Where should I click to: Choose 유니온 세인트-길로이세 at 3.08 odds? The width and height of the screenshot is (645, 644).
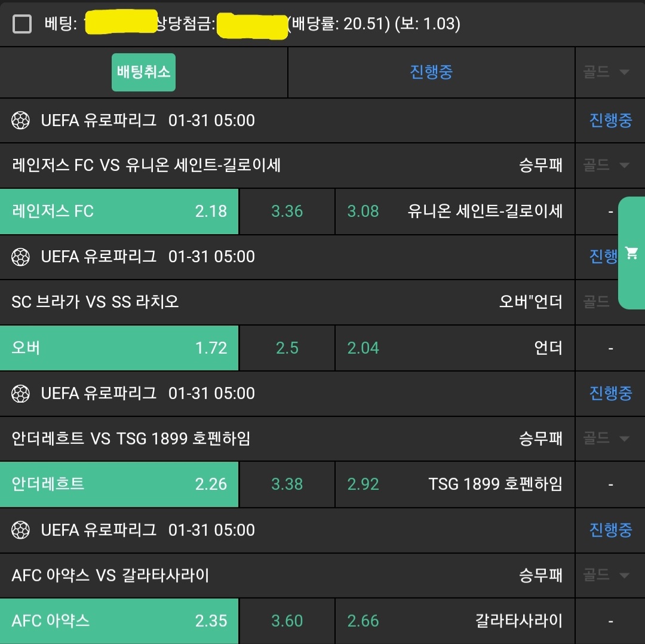tap(455, 211)
